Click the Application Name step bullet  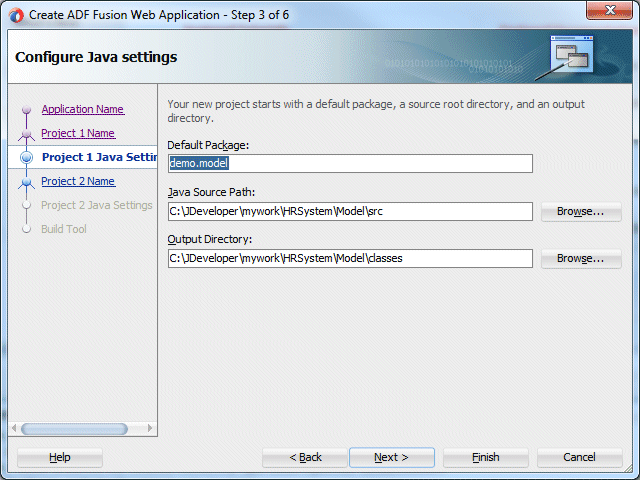click(27, 109)
